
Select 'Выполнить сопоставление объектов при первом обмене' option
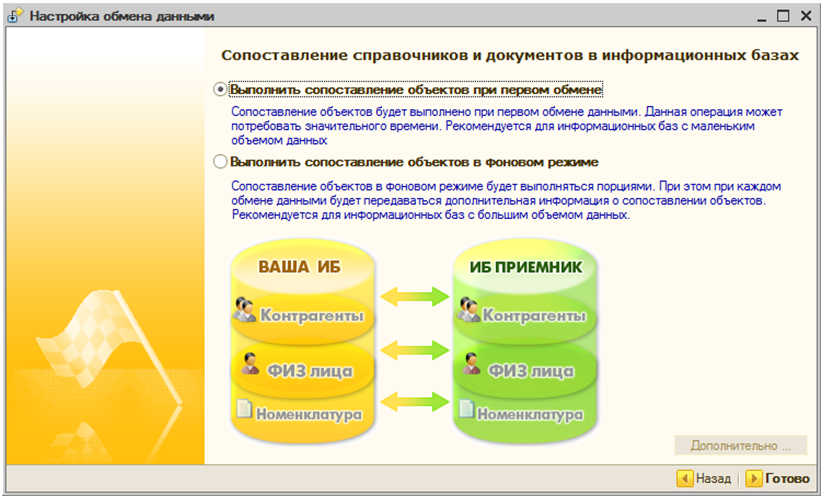(x=221, y=89)
